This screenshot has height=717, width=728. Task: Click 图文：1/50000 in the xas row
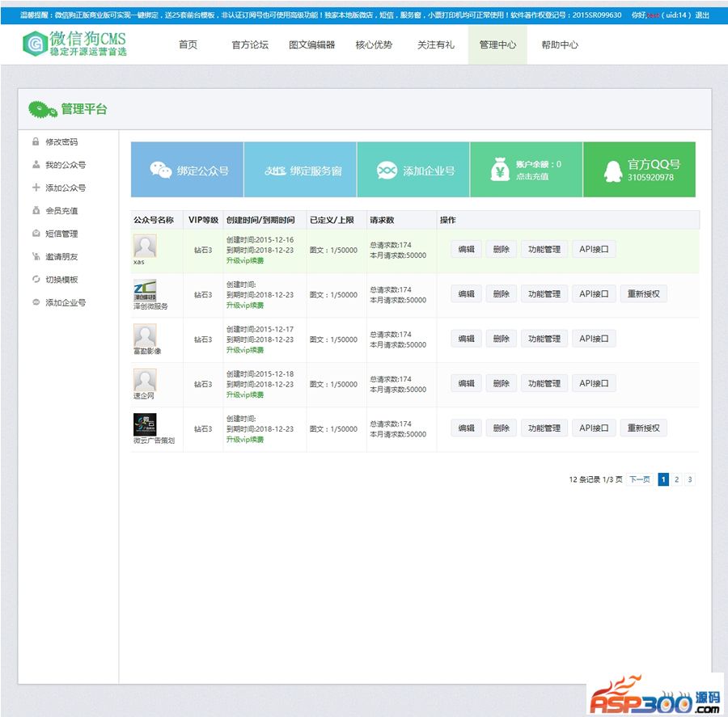click(x=333, y=250)
